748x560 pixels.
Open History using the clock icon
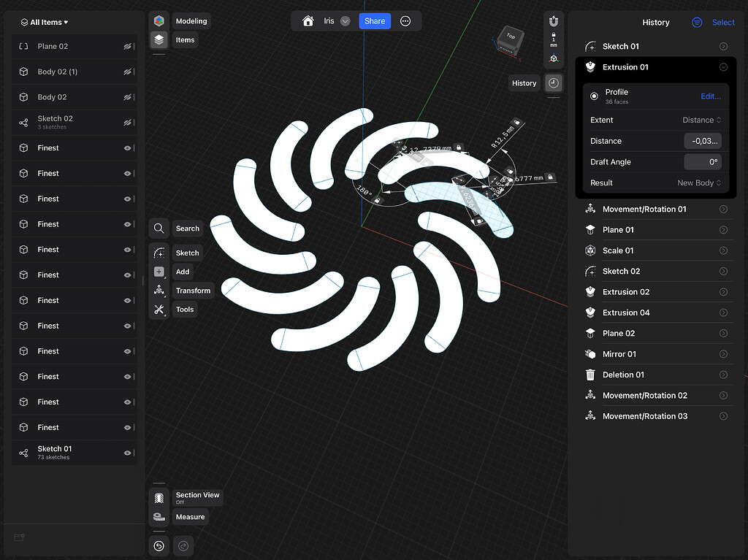point(553,83)
